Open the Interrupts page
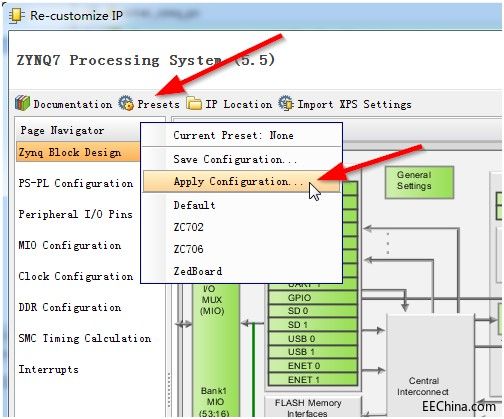This screenshot has height=419, width=504. coord(49,369)
